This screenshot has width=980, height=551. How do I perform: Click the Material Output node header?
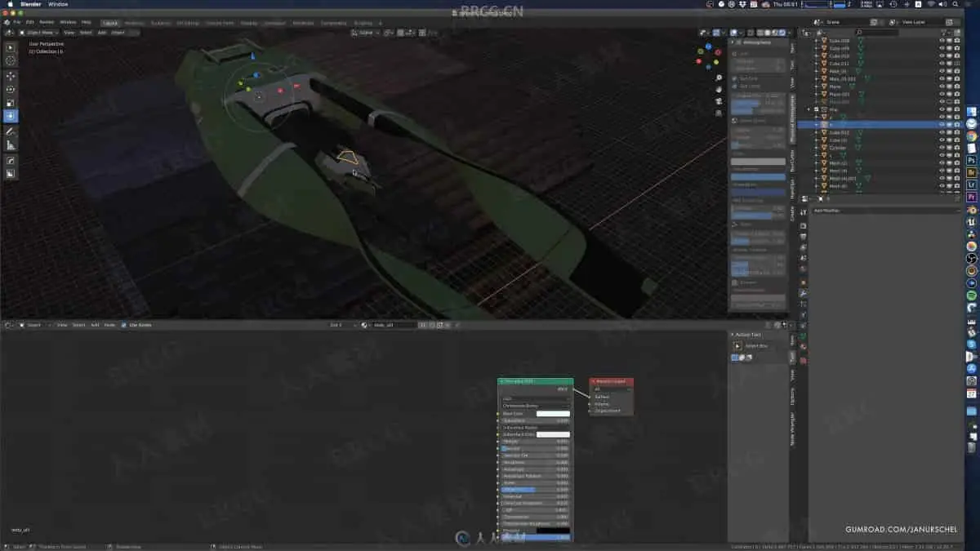click(612, 381)
